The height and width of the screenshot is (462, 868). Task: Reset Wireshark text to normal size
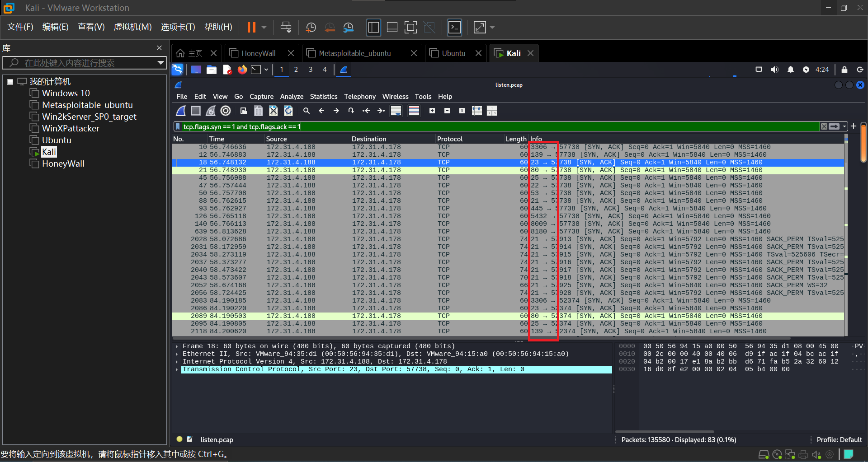click(x=462, y=111)
